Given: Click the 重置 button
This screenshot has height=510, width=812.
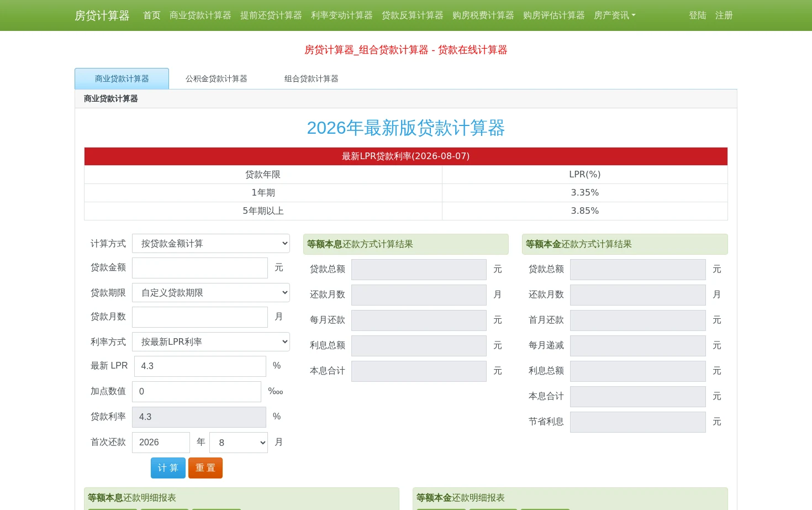Looking at the screenshot, I should (205, 468).
